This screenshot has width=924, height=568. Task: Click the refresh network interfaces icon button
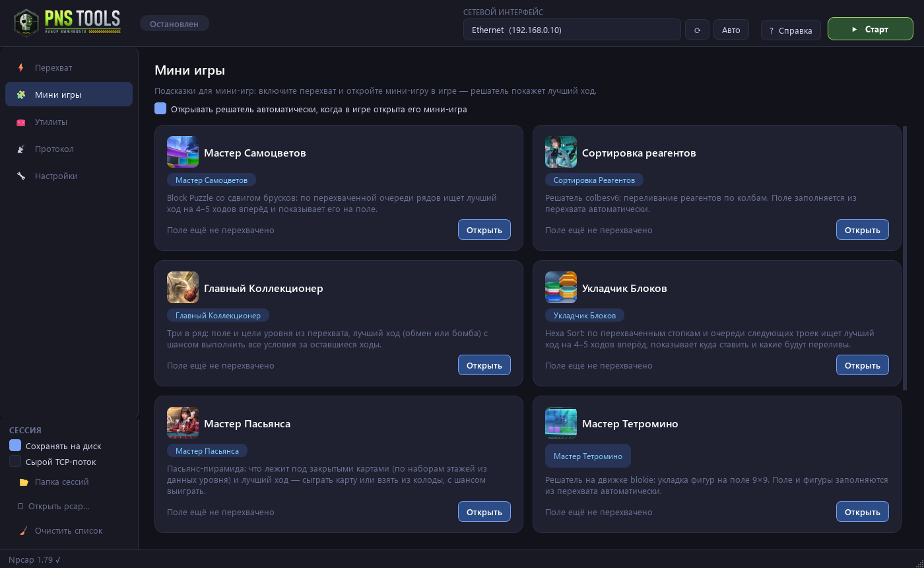pyautogui.click(x=697, y=30)
